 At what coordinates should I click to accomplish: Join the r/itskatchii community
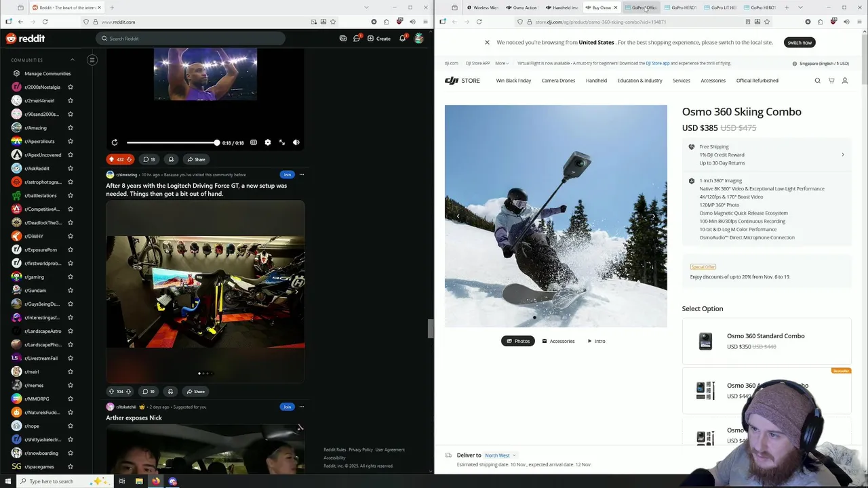click(288, 407)
